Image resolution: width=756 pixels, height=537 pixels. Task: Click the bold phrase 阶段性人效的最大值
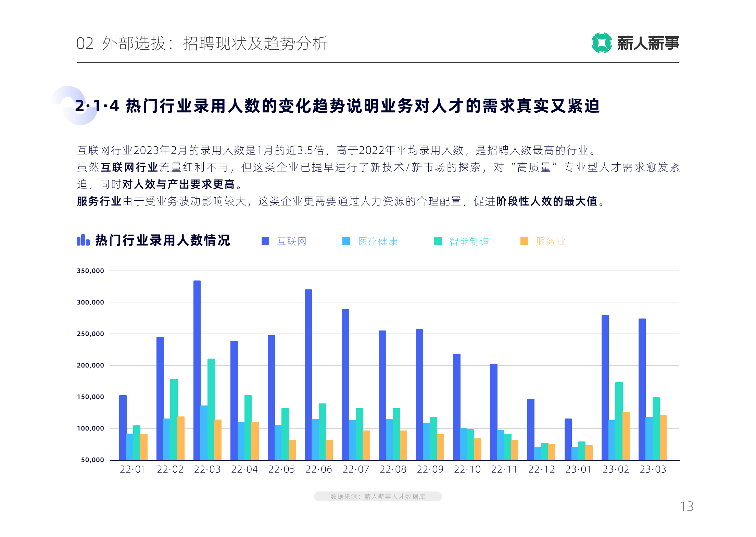(x=547, y=201)
